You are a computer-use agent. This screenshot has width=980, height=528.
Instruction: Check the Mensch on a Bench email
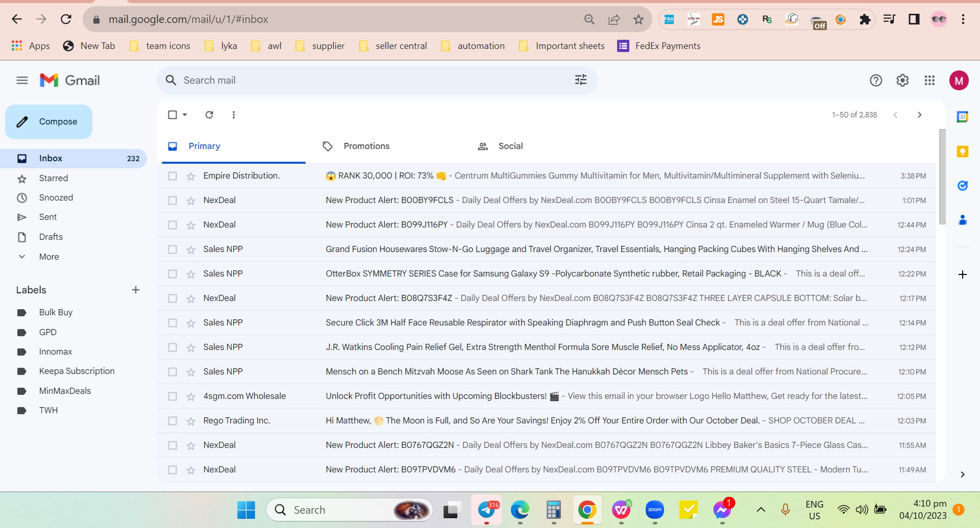[x=173, y=372]
